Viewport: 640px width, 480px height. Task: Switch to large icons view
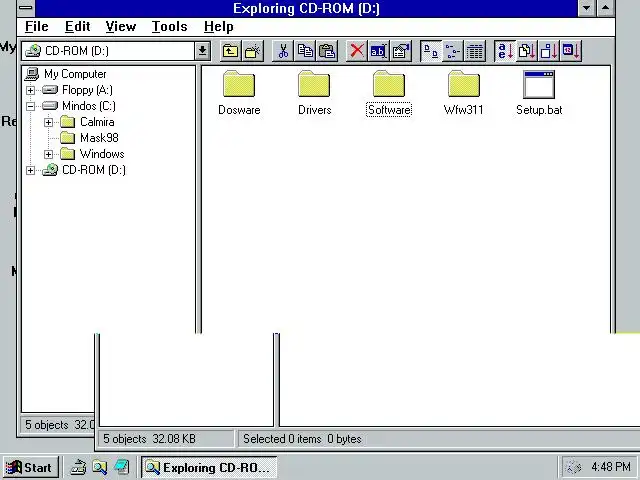click(431, 51)
